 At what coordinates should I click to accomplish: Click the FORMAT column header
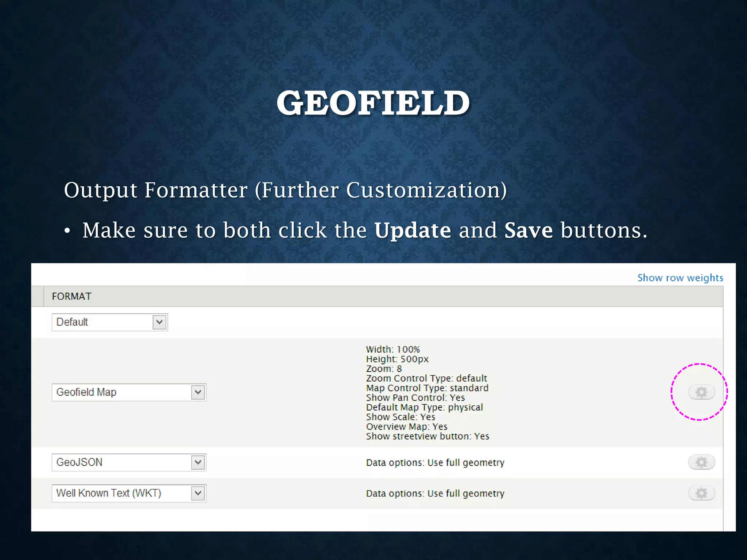tap(71, 296)
